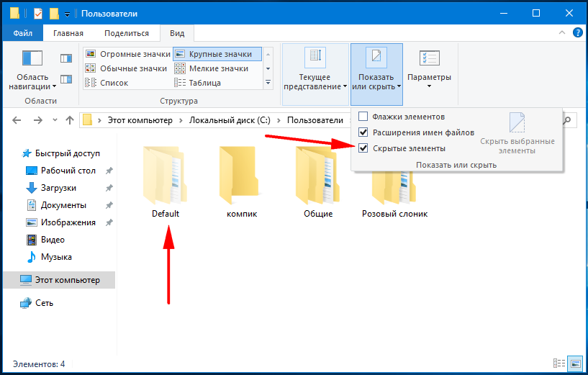The image size is (588, 375).
Task: Click Скрыть выбранные элементы button
Action: pos(517,134)
